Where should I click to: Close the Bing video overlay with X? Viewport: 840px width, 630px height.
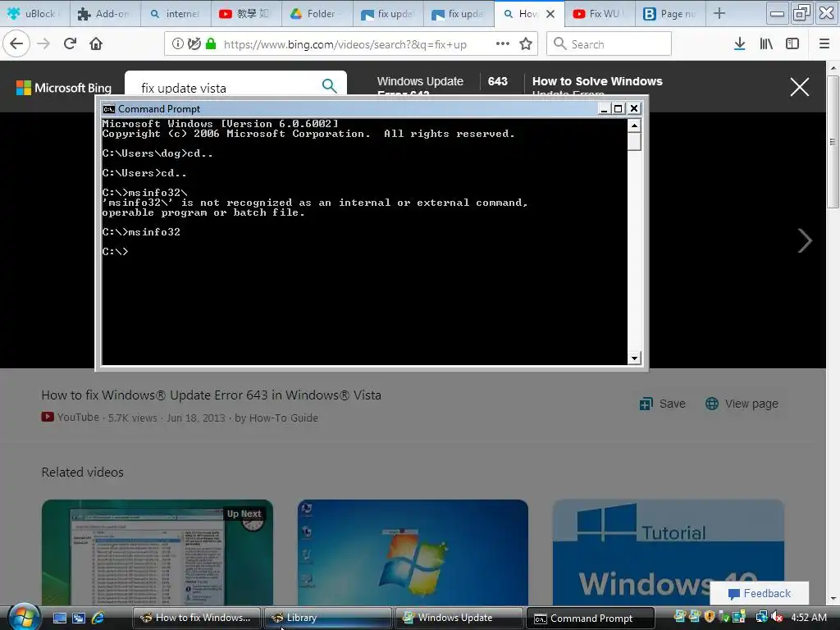click(x=799, y=87)
